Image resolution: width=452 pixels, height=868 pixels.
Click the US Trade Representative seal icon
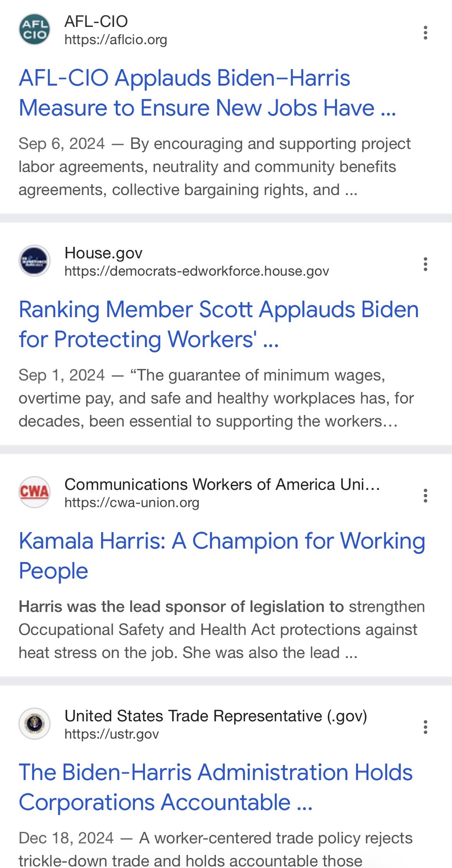[x=34, y=723]
